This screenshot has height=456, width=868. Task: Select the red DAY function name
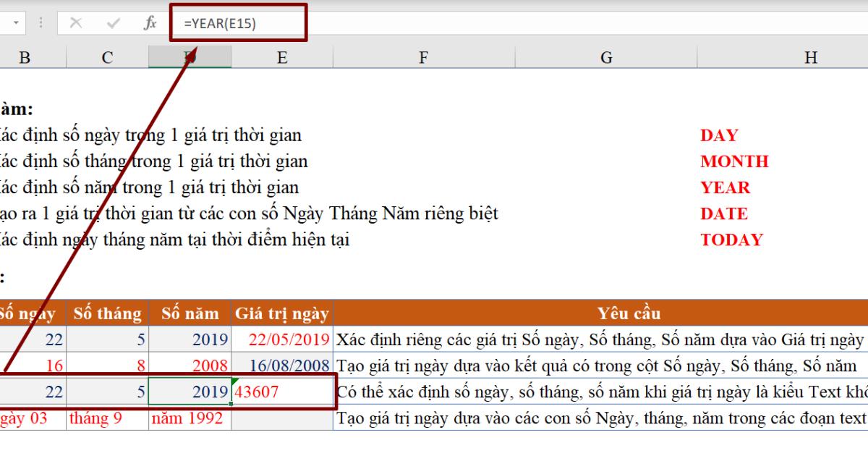(718, 135)
